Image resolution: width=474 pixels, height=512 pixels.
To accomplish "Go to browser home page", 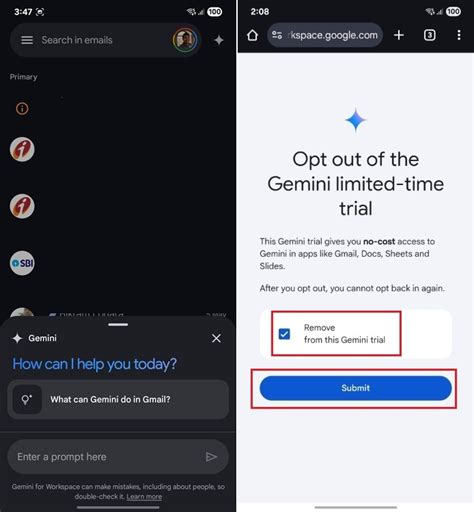I will coord(252,35).
